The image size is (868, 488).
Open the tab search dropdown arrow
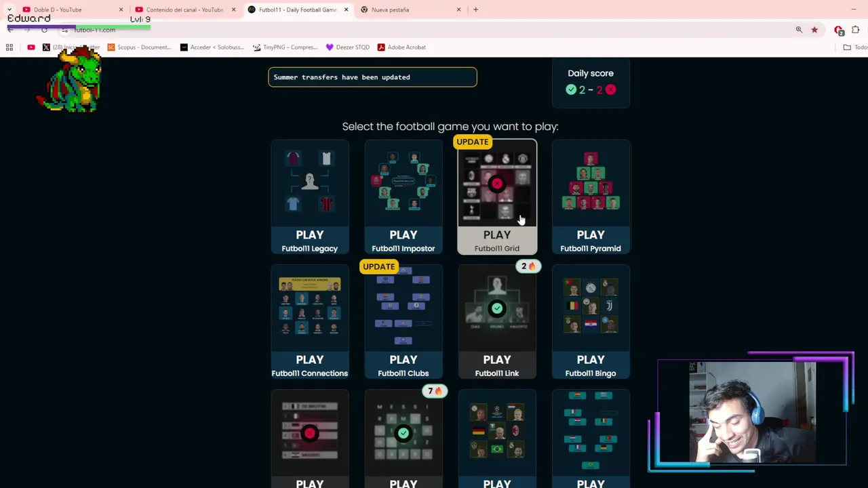click(x=9, y=9)
